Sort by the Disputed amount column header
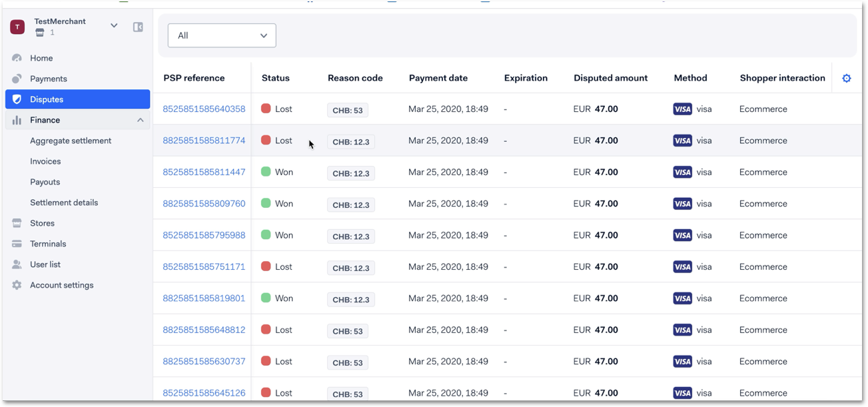This screenshot has width=868, height=407. point(610,78)
